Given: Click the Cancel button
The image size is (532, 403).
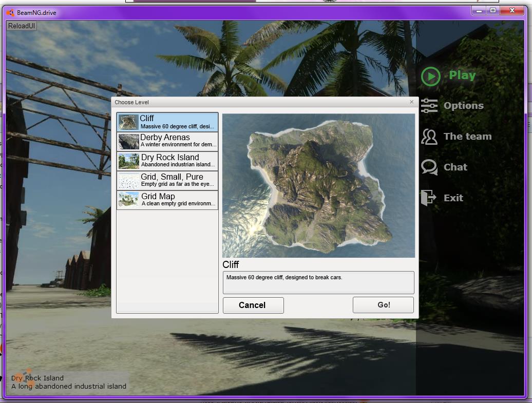Looking at the screenshot, I should 253,305.
